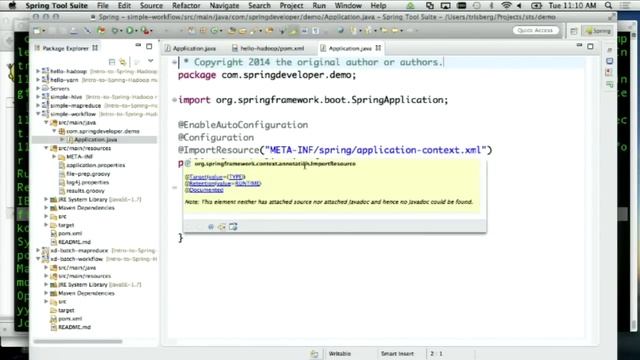This screenshot has width=640, height=360.
Task: Open the Navigate menu
Action: coord(224,6)
